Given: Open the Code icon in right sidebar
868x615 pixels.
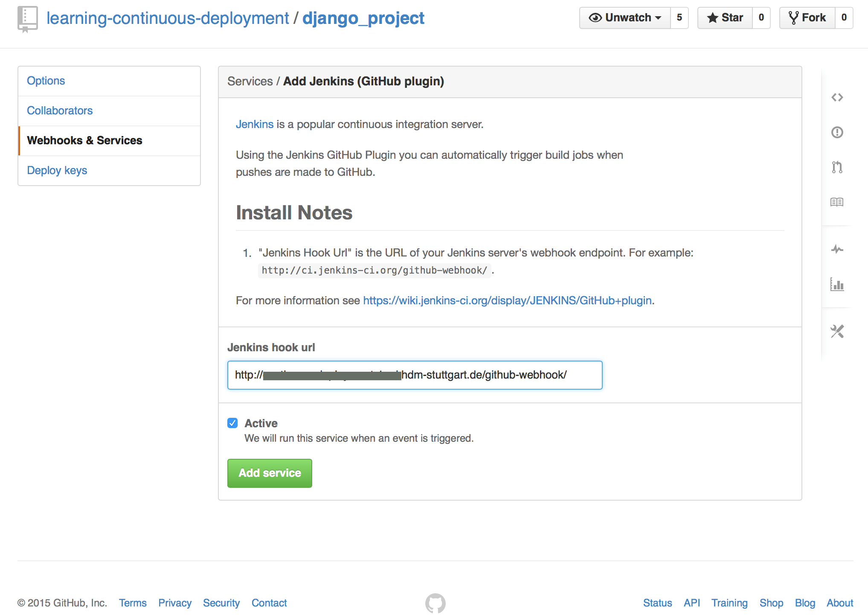Looking at the screenshot, I should pyautogui.click(x=837, y=97).
